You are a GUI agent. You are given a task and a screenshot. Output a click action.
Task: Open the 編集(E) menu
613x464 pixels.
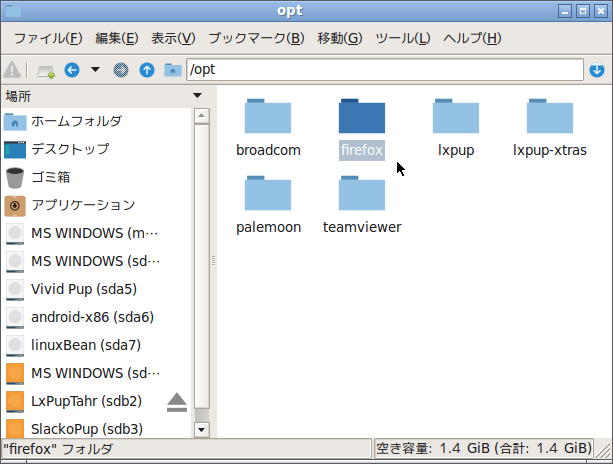click(117, 38)
